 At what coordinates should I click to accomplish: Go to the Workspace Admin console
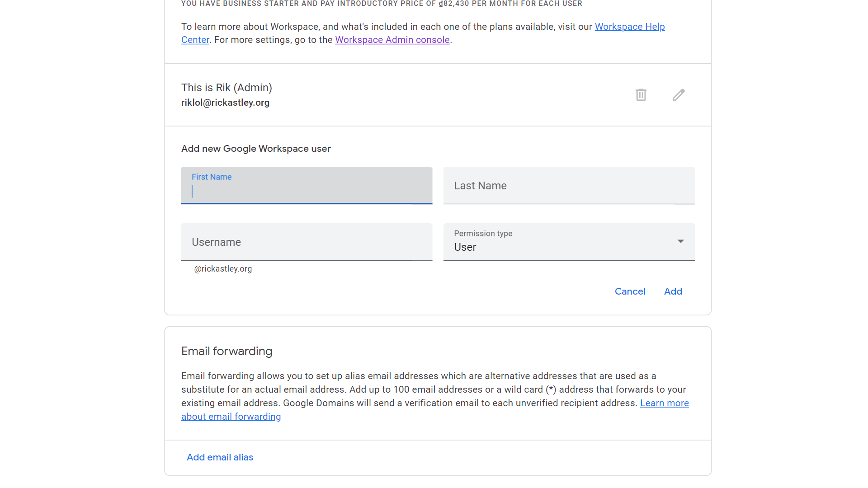[392, 40]
